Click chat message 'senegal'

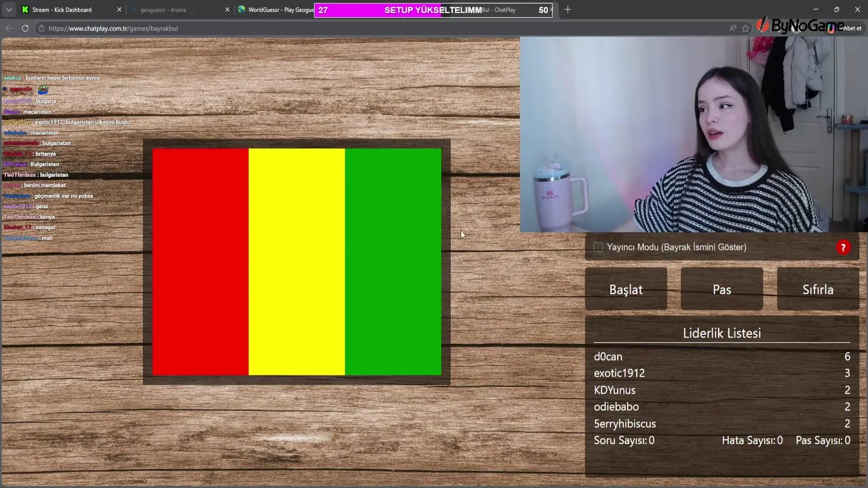[x=45, y=227]
